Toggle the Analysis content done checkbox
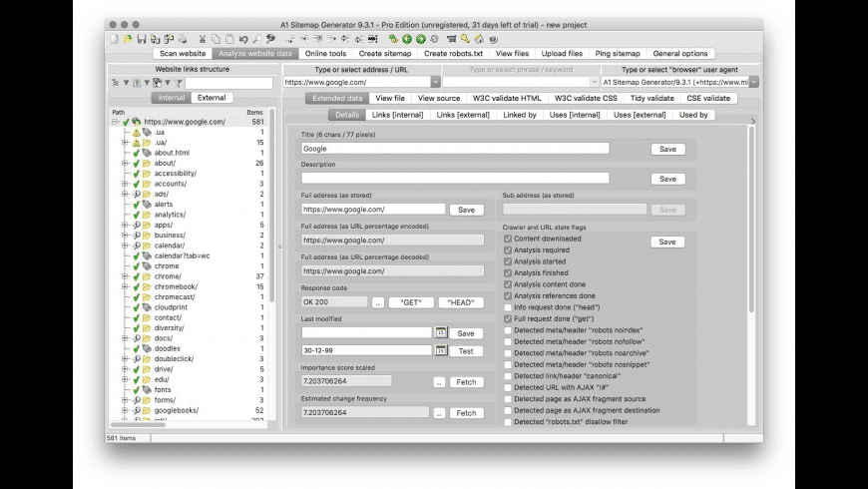Image resolution: width=868 pixels, height=489 pixels. pos(508,284)
